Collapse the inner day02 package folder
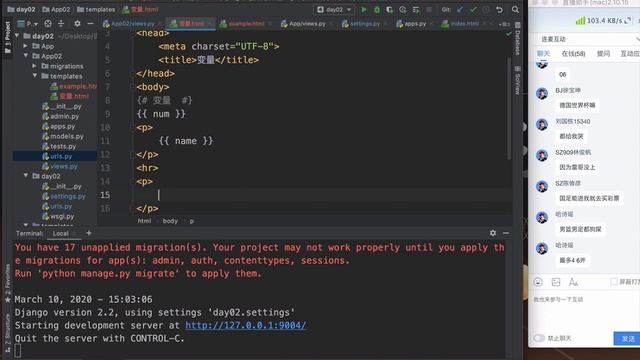The image size is (640, 360). point(26,176)
